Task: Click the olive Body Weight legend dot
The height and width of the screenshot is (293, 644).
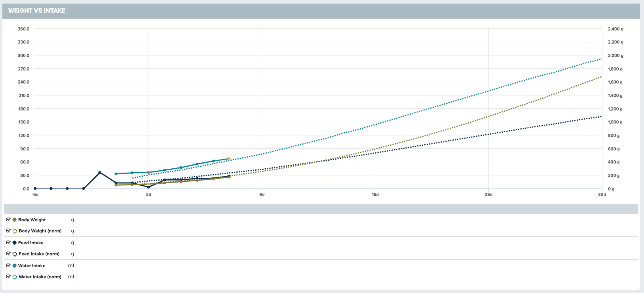Action: click(x=15, y=220)
